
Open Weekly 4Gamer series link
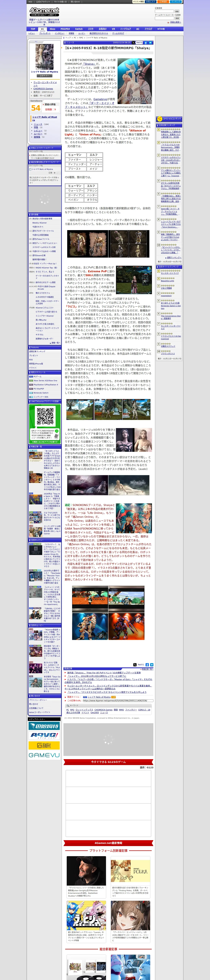pos(40,223)
